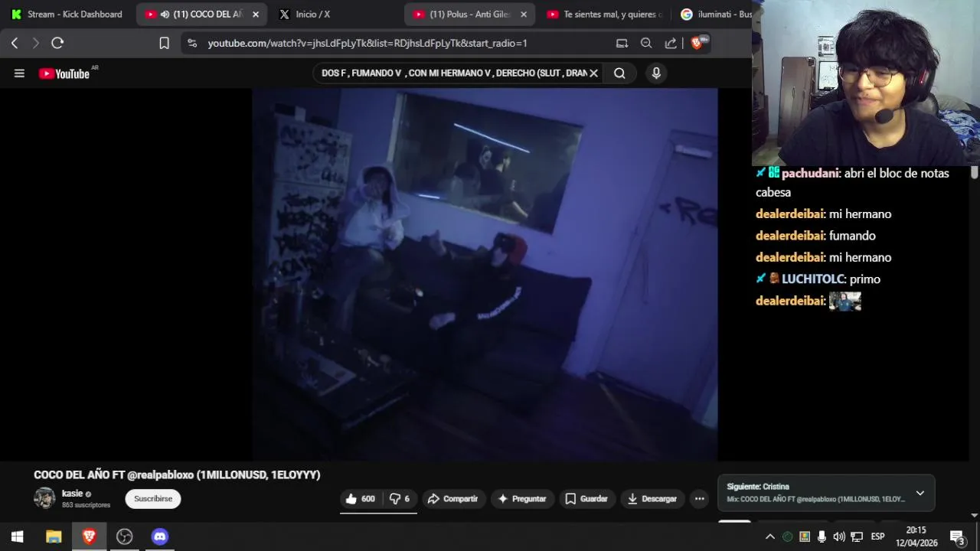Switch to the Te sientes mal tab
980x551 pixels.
point(605,15)
